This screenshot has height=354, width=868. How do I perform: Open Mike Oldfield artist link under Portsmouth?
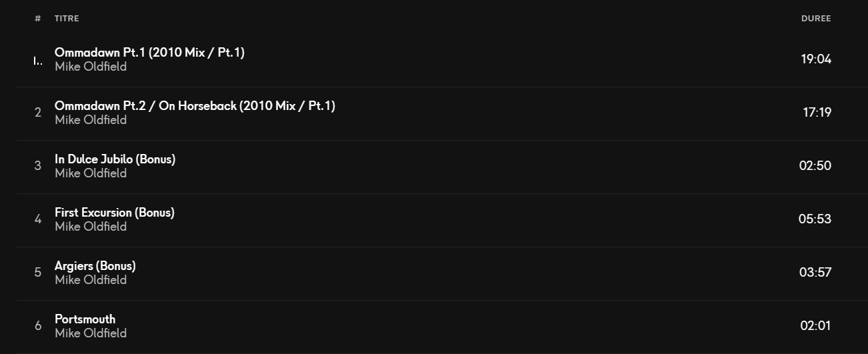tap(91, 333)
